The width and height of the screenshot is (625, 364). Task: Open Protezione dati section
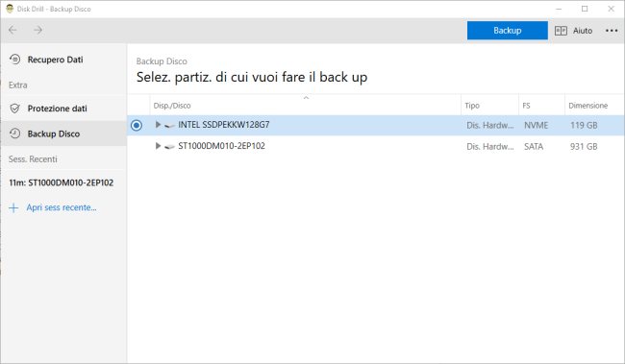click(57, 109)
